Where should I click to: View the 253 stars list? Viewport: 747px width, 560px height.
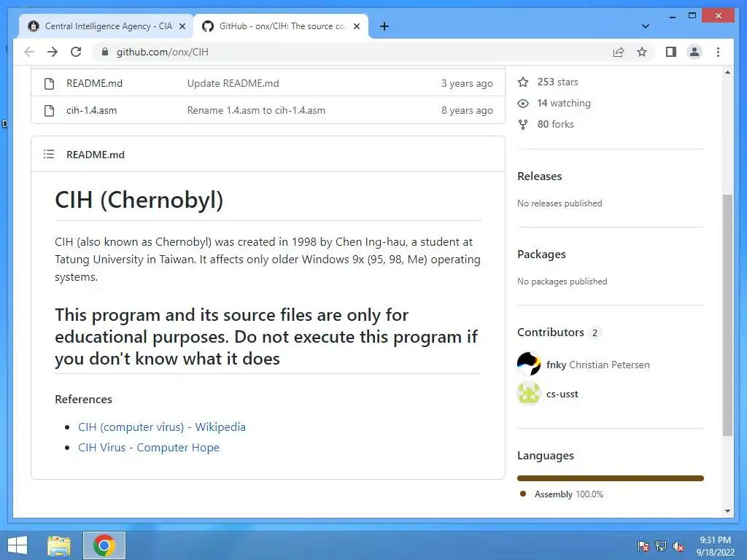point(558,82)
